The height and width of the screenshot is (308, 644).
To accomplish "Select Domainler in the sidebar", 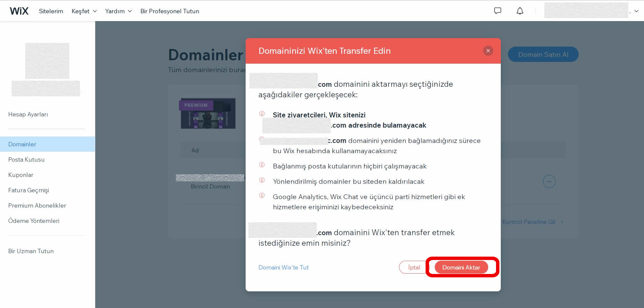I will click(47, 144).
